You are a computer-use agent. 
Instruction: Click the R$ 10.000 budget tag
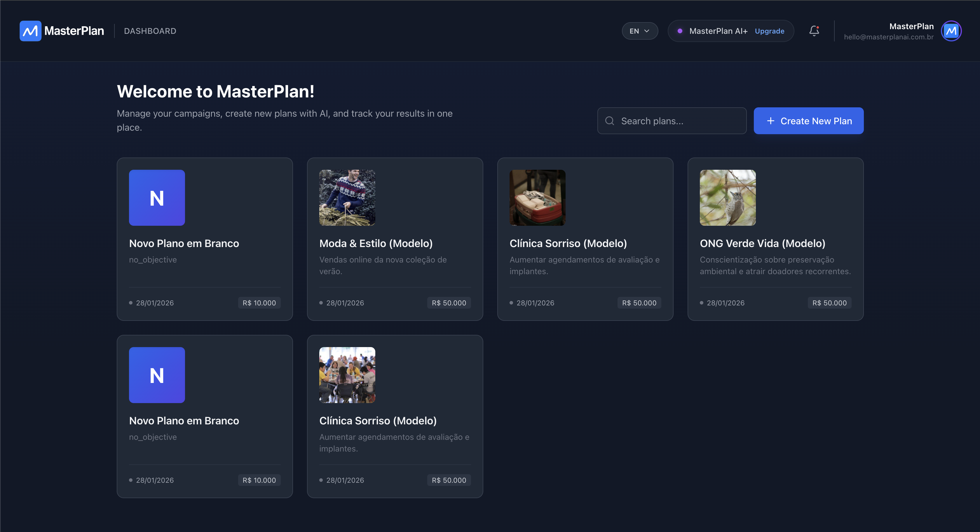point(259,303)
